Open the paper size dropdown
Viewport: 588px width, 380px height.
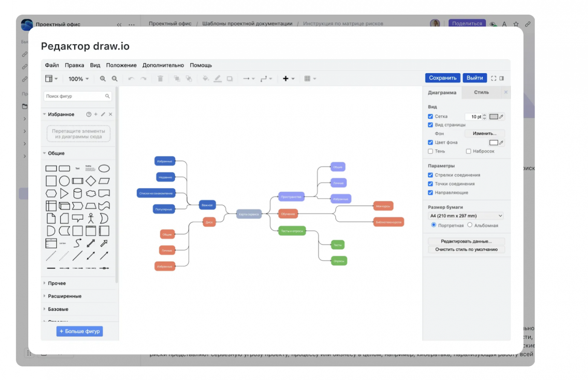[x=465, y=215]
